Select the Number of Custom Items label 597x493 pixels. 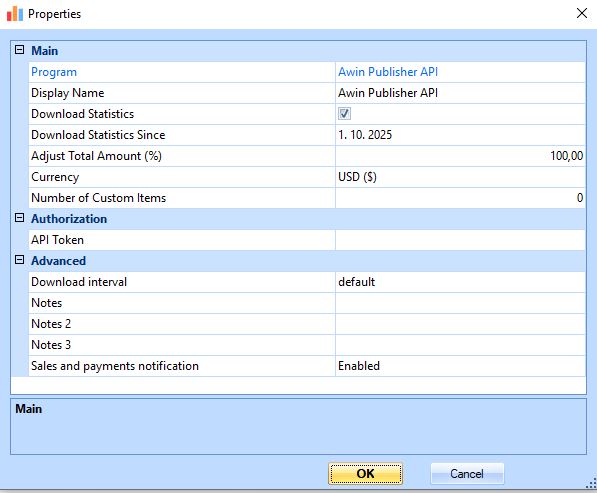click(x=98, y=198)
